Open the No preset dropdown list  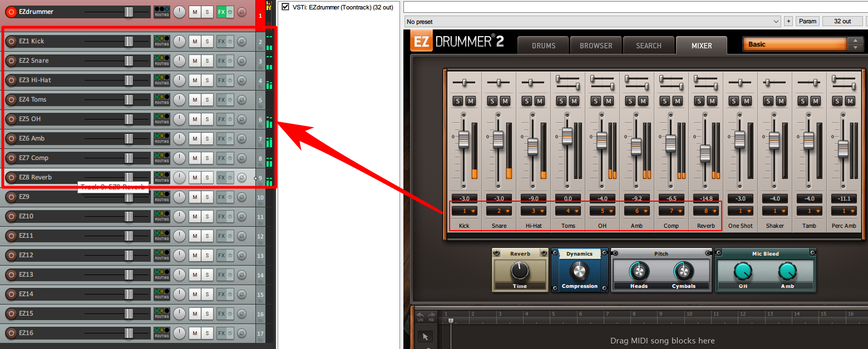pos(593,22)
